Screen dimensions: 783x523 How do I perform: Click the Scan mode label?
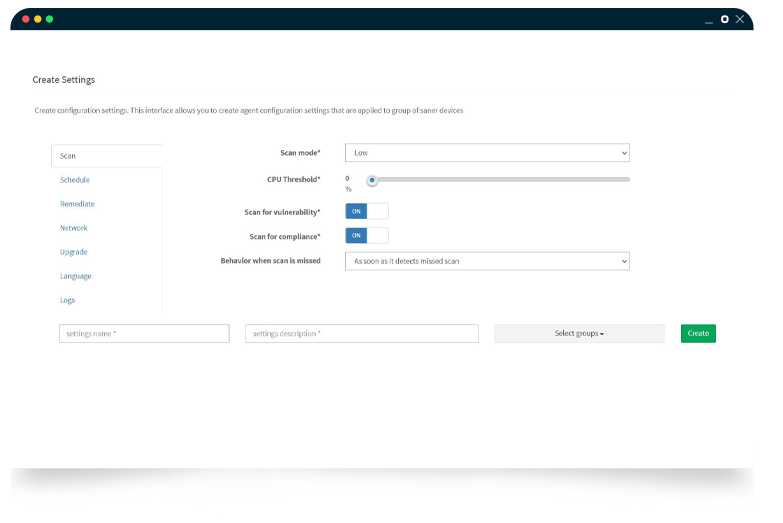(x=300, y=153)
